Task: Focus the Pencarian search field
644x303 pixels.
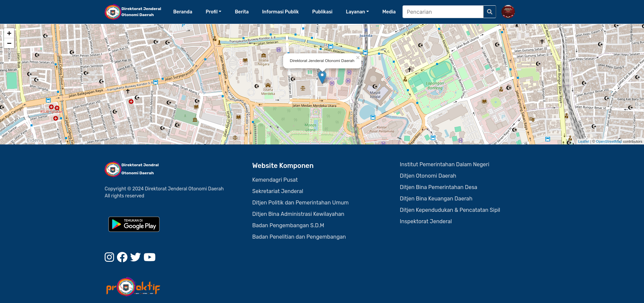Action: (443, 12)
